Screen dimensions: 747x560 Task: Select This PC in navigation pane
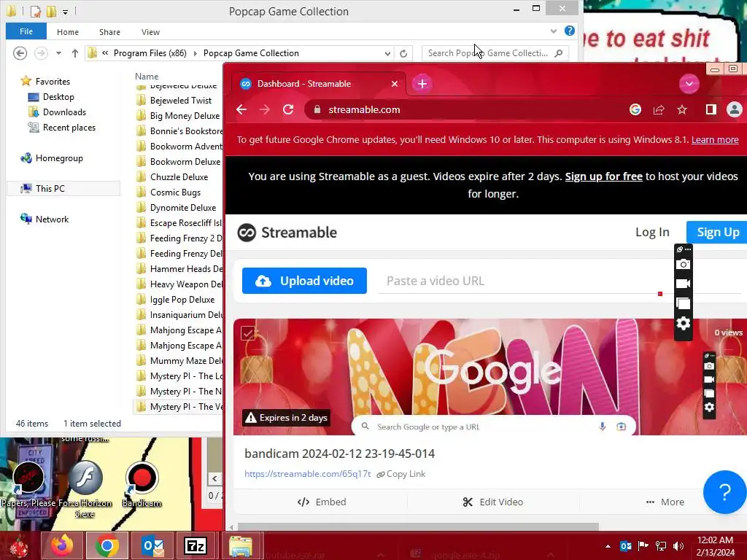click(x=63, y=189)
